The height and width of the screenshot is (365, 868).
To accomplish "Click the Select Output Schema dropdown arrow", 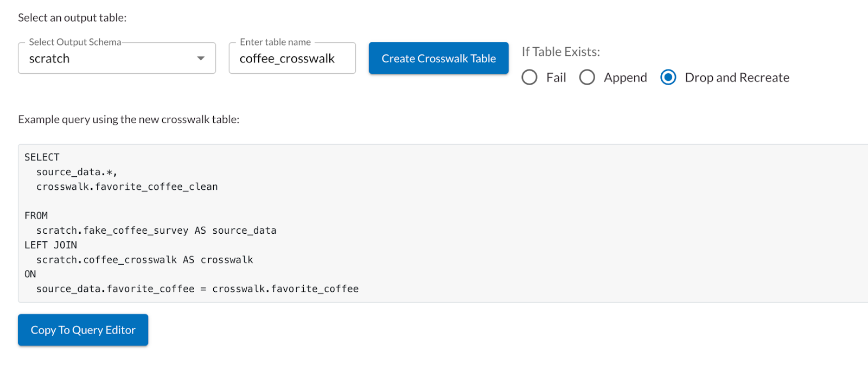I will coord(201,59).
